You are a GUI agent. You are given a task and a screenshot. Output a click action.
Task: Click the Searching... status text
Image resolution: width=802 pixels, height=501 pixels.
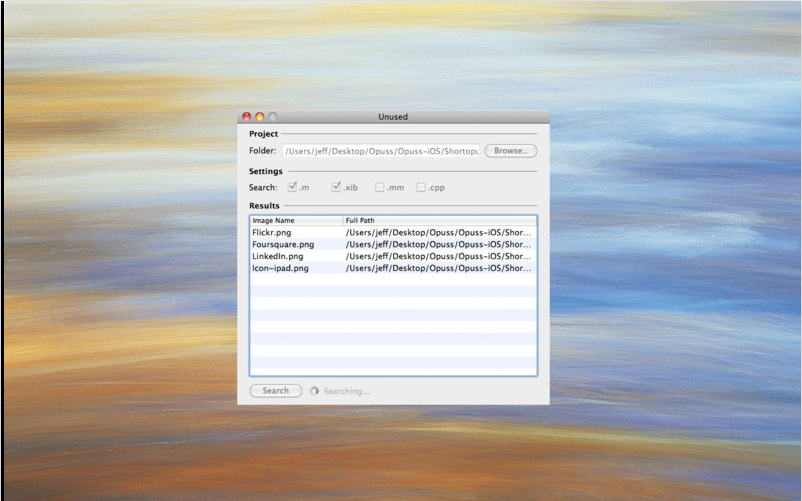pos(346,391)
